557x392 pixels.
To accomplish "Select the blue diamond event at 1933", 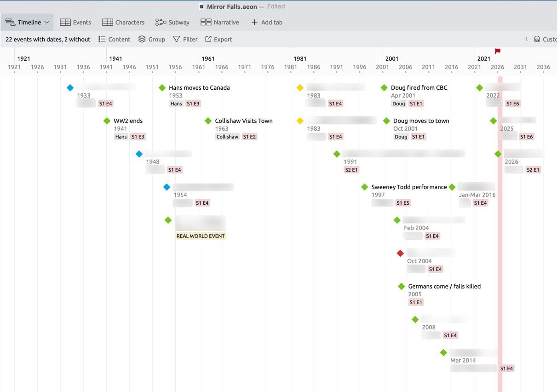I will click(70, 87).
